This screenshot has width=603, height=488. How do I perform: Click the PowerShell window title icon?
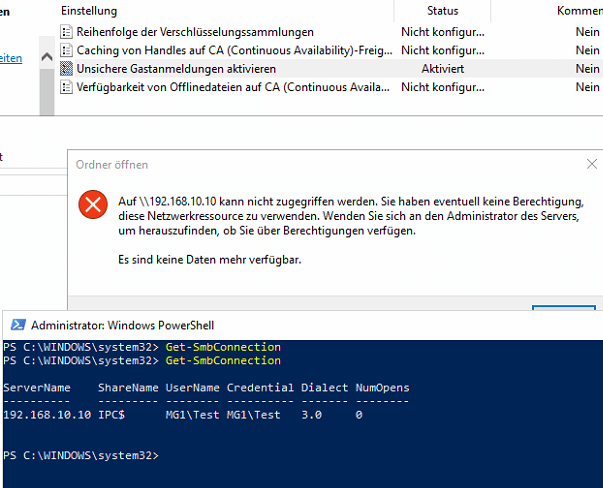pyautogui.click(x=16, y=325)
